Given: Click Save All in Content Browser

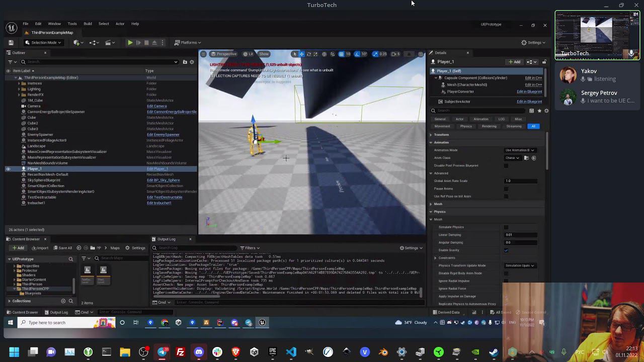Looking at the screenshot, I should tap(62, 248).
